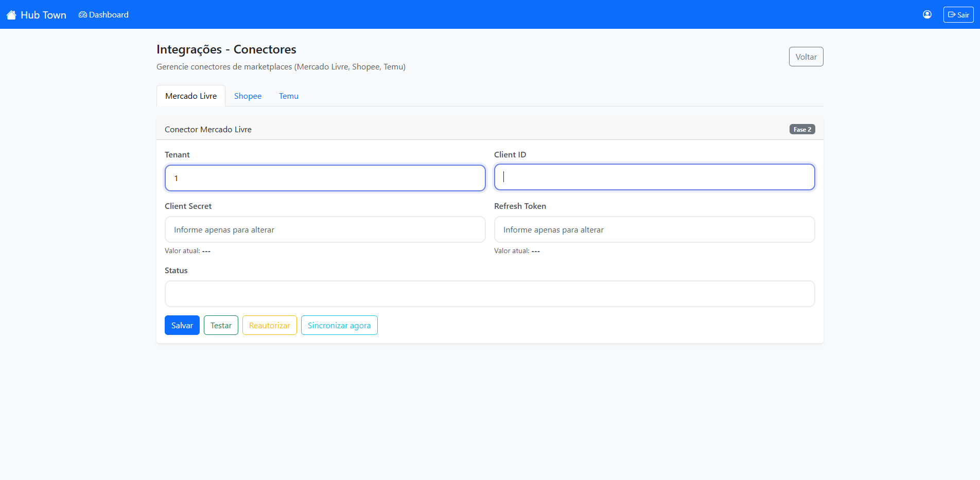Click the Status field
This screenshot has height=480, width=980.
click(x=489, y=294)
